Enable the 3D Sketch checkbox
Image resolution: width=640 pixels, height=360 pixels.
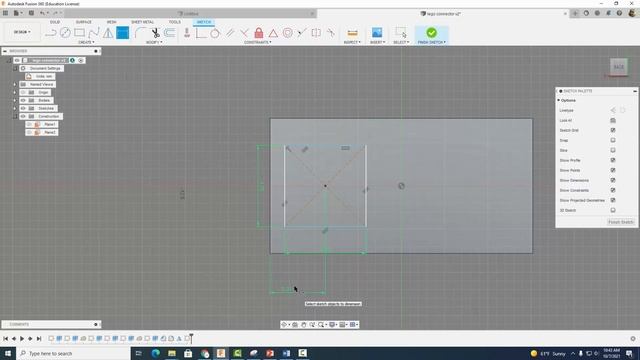(x=613, y=210)
